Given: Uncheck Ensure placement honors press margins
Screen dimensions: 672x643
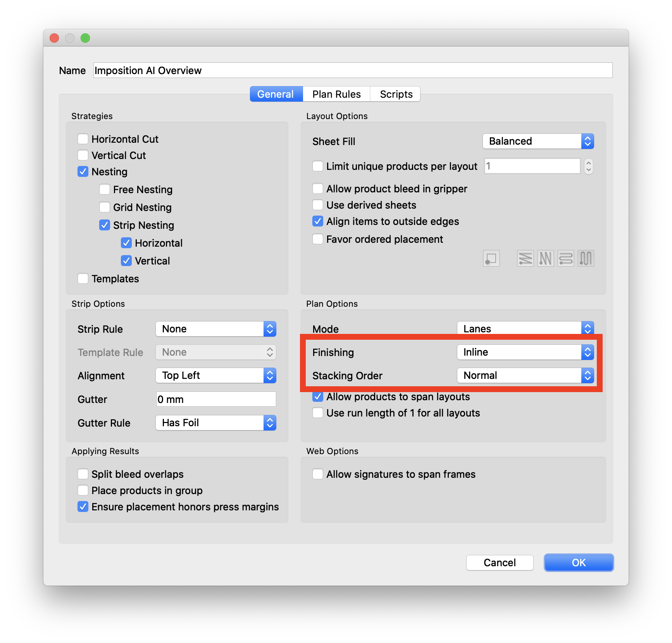Looking at the screenshot, I should (83, 506).
